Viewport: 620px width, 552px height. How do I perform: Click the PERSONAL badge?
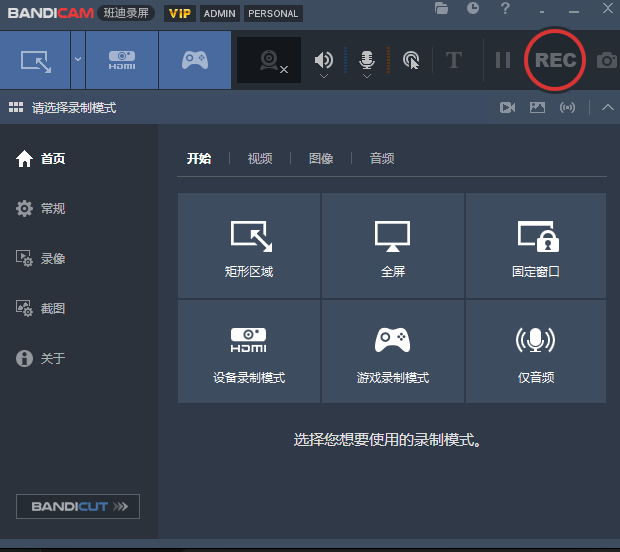click(273, 13)
